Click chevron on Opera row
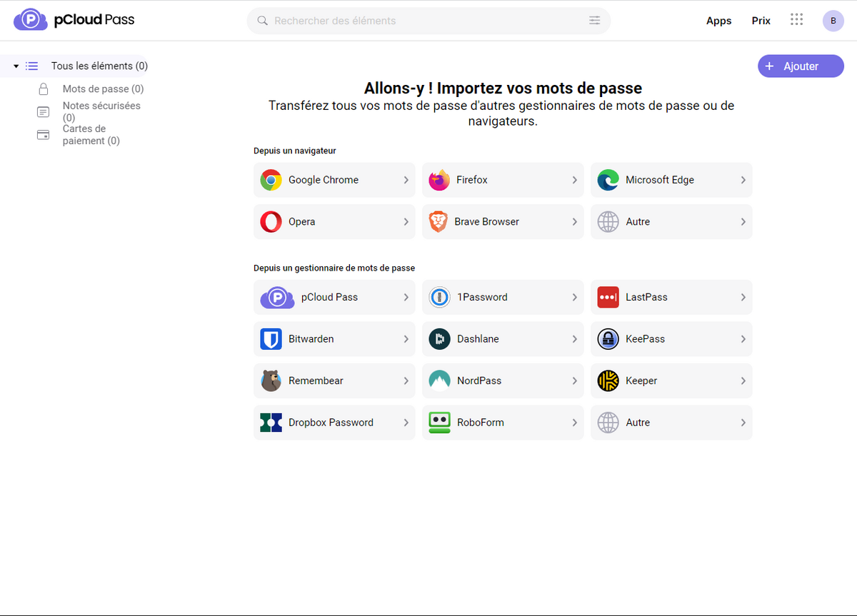 click(x=406, y=222)
